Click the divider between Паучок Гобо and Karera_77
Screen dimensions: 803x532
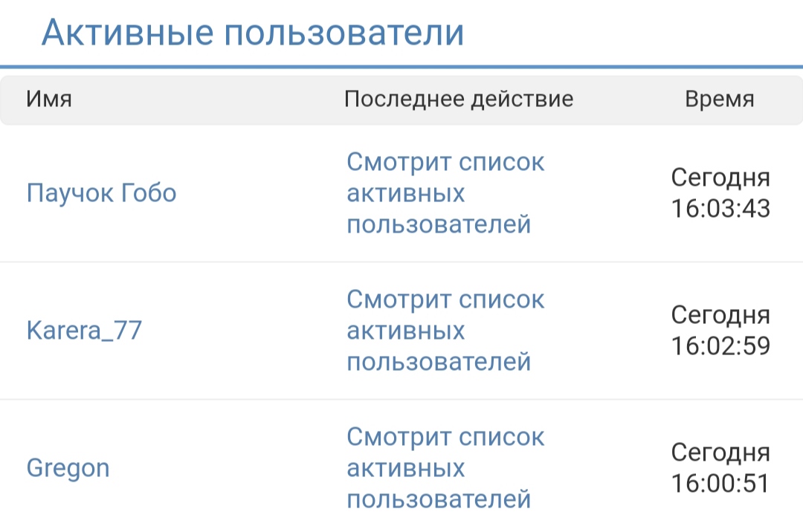(x=401, y=262)
